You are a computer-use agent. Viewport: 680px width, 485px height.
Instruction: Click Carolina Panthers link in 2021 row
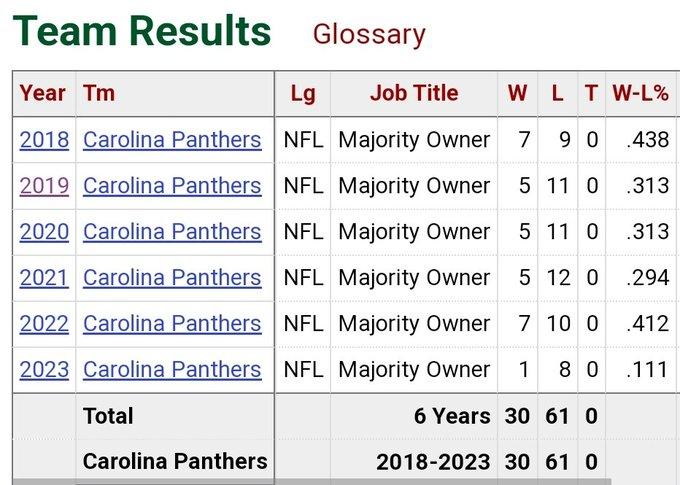click(x=172, y=278)
